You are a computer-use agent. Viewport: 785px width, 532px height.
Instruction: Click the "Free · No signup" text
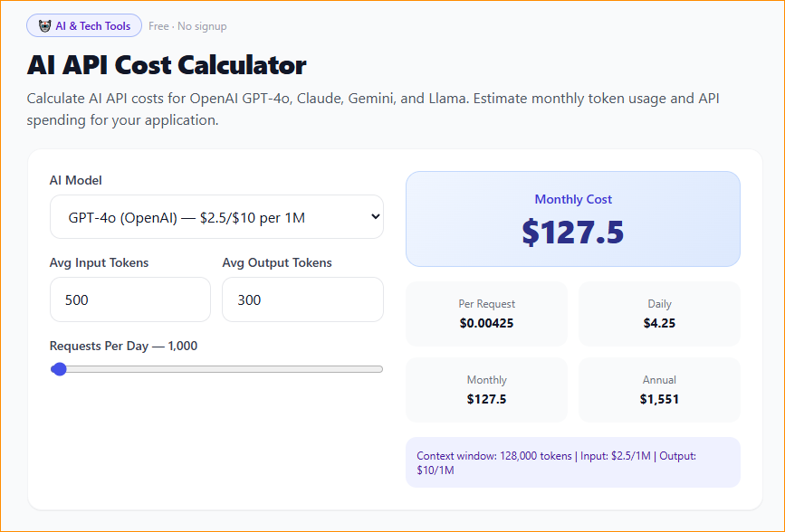[x=187, y=26]
